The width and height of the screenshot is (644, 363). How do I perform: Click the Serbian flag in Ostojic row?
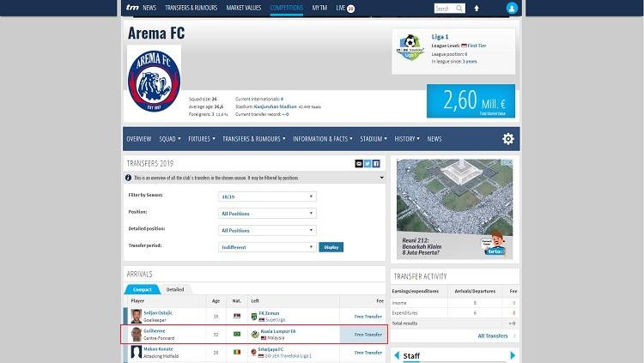click(x=237, y=316)
